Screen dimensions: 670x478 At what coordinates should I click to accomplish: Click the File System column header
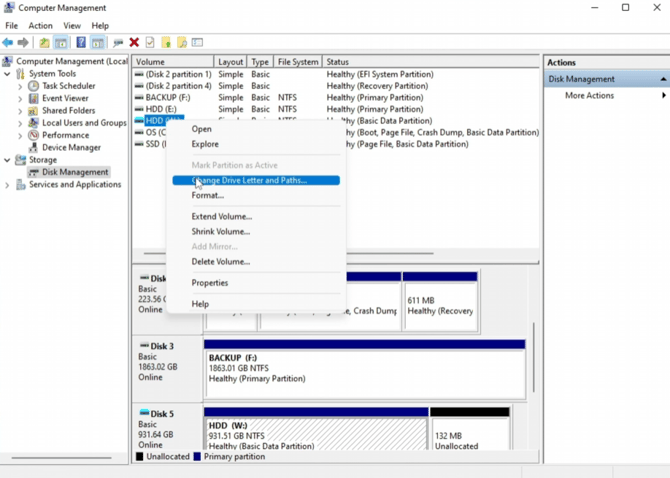tap(297, 62)
